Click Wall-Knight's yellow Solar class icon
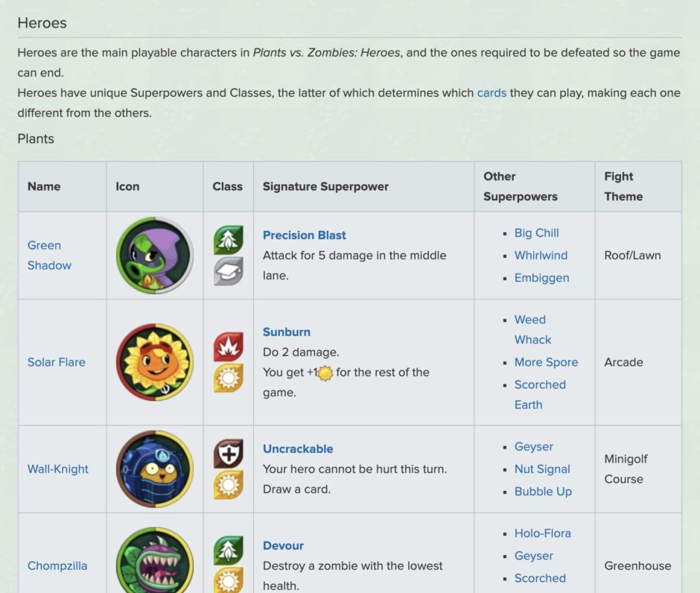 point(228,484)
